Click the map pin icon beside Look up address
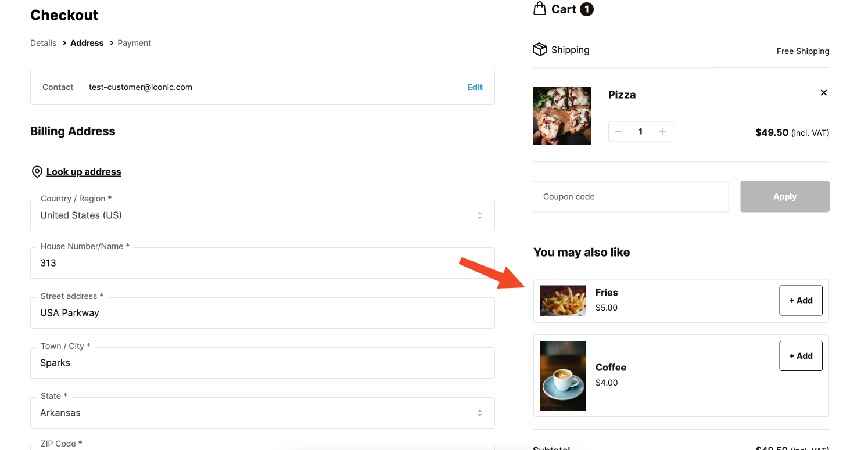 click(x=37, y=171)
